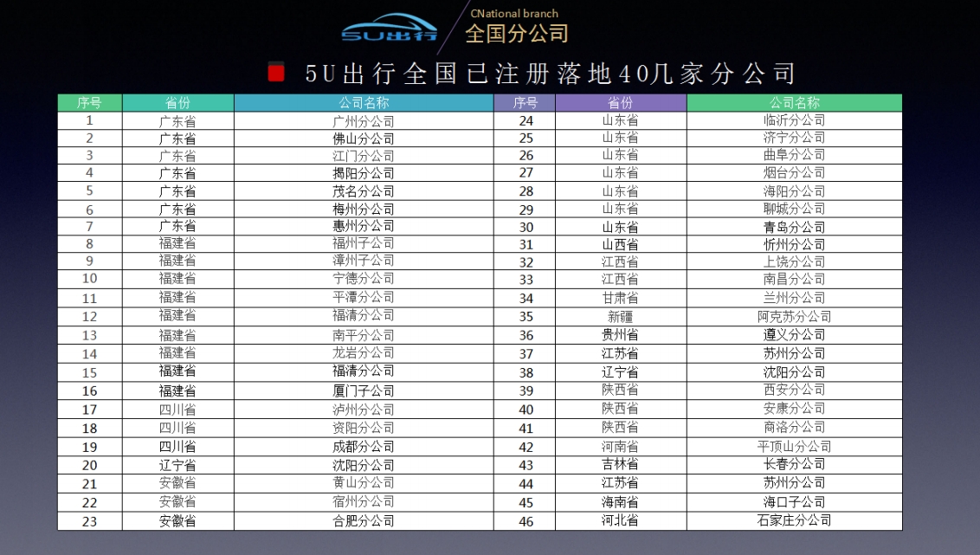980x555 pixels.
Task: Click on 平潭分公司
Action: click(364, 298)
